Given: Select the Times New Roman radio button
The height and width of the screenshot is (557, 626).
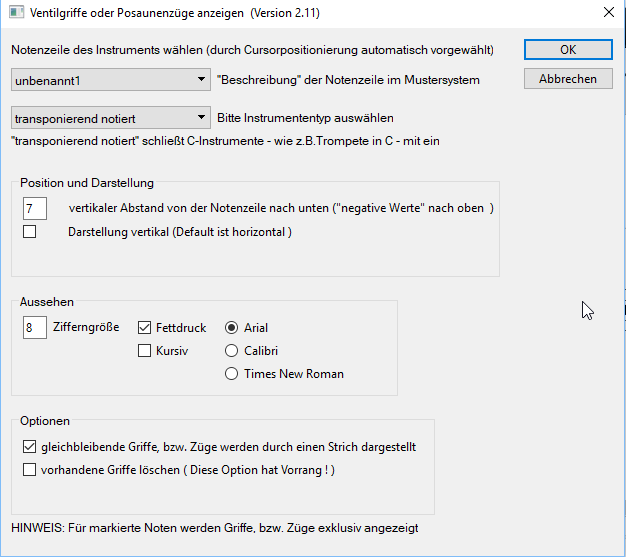Looking at the screenshot, I should click(232, 374).
